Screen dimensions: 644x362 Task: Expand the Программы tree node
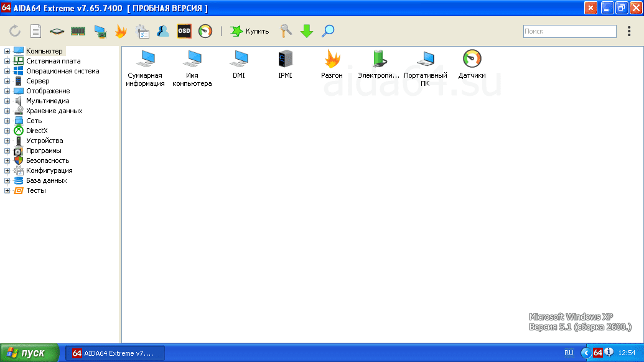pyautogui.click(x=7, y=151)
